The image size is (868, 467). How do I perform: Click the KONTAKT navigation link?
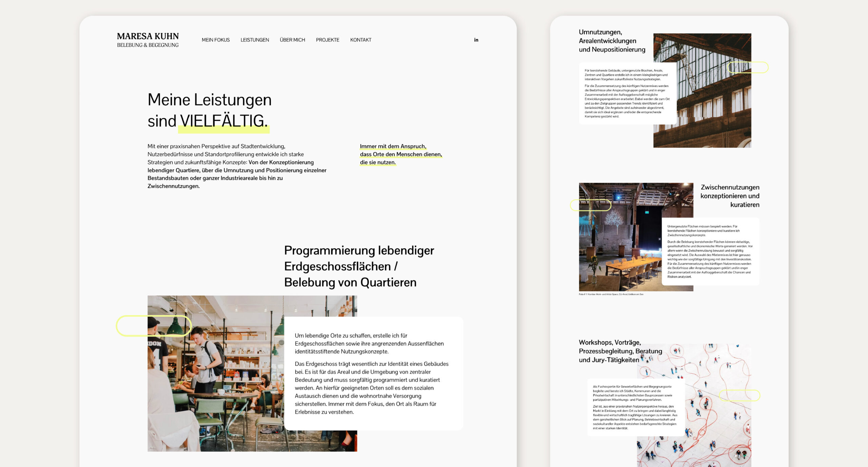click(361, 40)
